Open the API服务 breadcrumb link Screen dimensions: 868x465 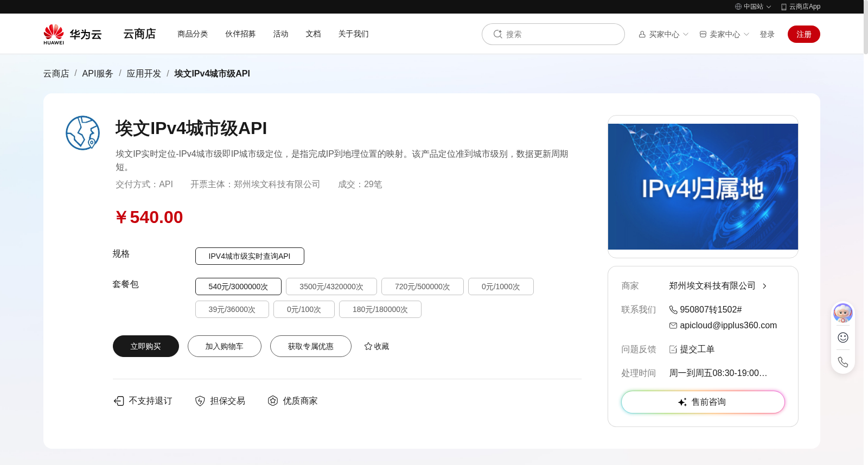coord(98,73)
